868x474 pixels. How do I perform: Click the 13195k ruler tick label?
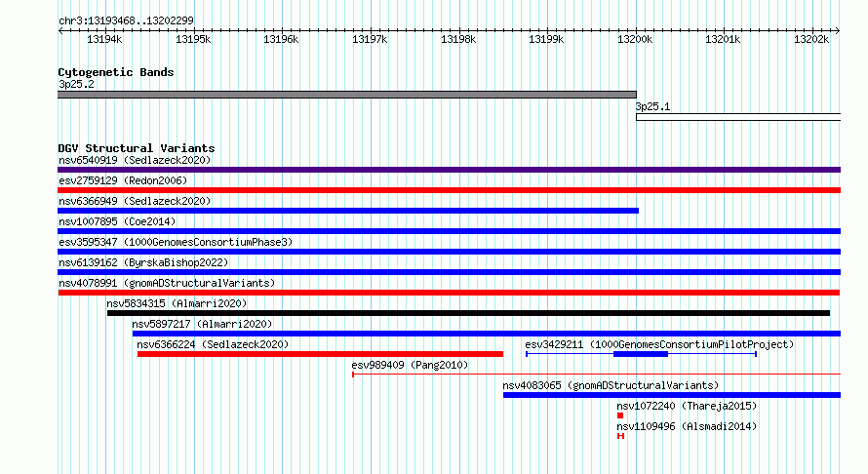[x=193, y=39]
